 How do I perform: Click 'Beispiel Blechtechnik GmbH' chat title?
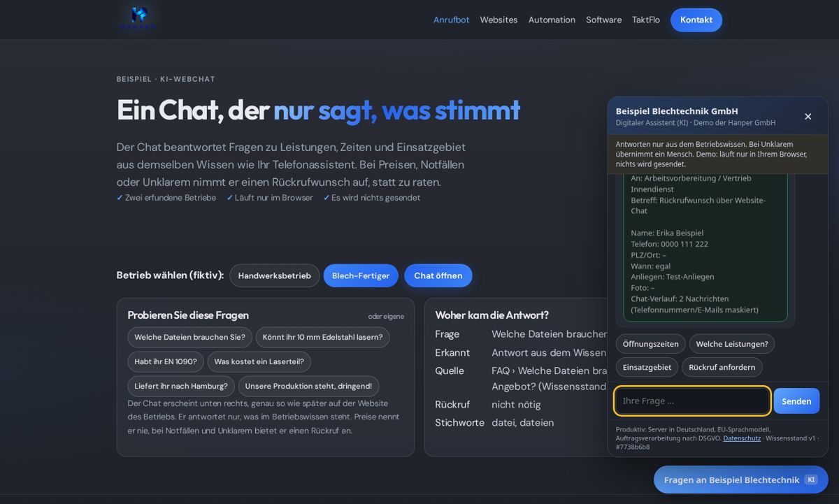coord(677,110)
